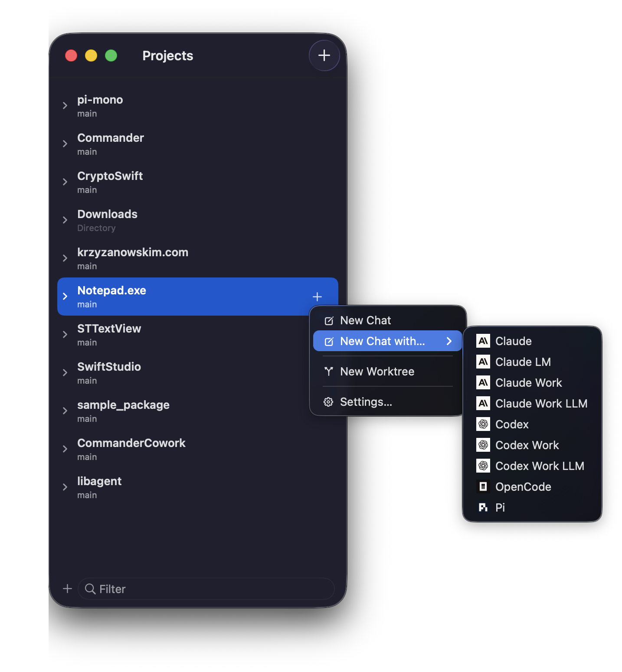Viewport: 622px width, 672px height.
Task: Click the New Worktree branch icon
Action: tap(328, 371)
